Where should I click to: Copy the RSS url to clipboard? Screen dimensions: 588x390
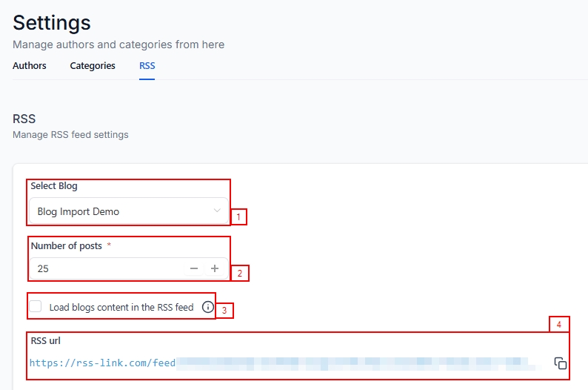coord(561,363)
